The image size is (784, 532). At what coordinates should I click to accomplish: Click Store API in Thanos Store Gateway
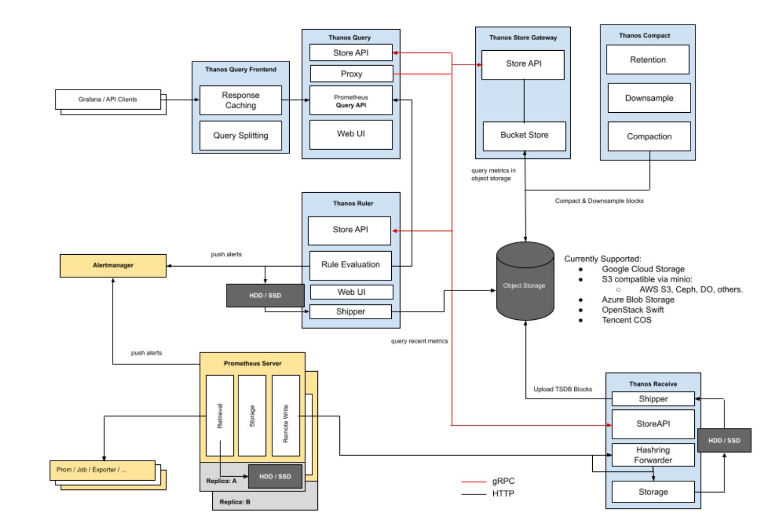pyautogui.click(x=523, y=65)
